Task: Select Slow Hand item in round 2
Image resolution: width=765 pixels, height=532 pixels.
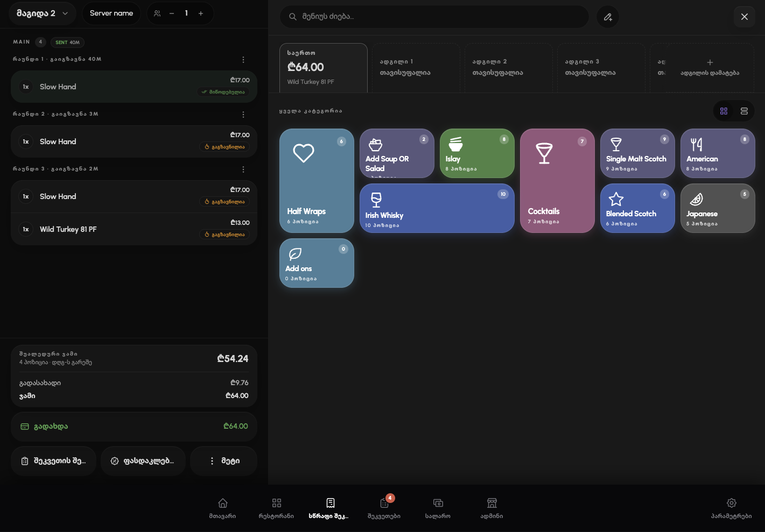Action: tap(134, 141)
